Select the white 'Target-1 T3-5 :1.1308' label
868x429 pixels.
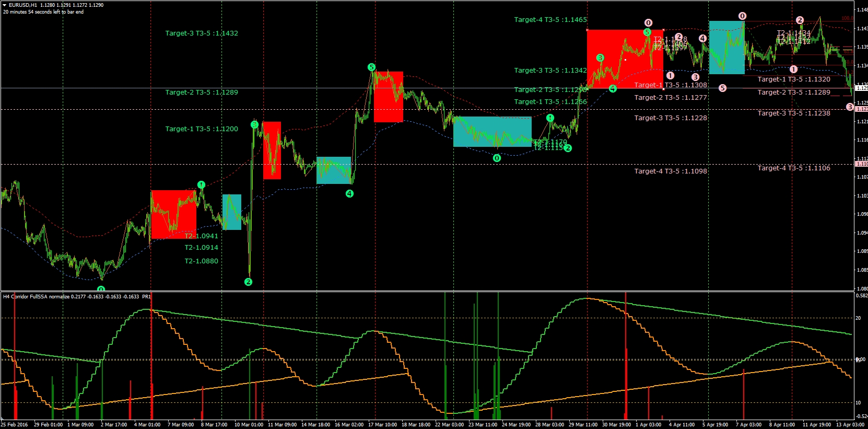(671, 85)
